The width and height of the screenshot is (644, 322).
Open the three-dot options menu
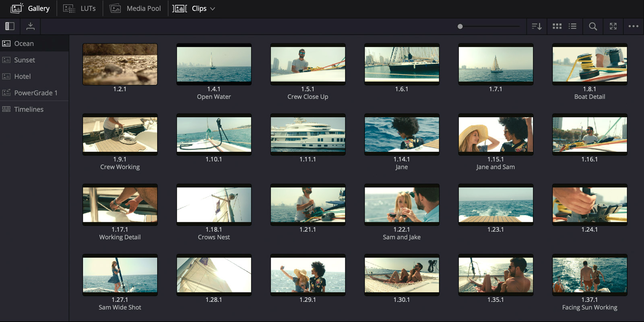(x=634, y=26)
